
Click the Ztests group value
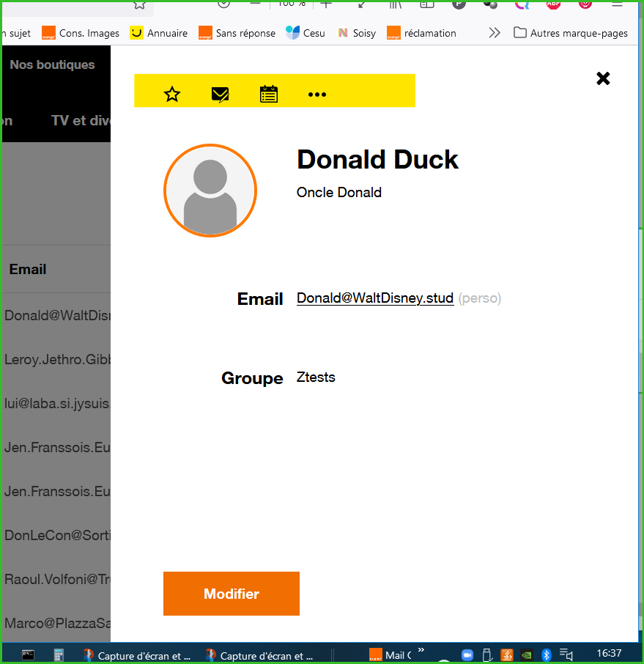[316, 377]
